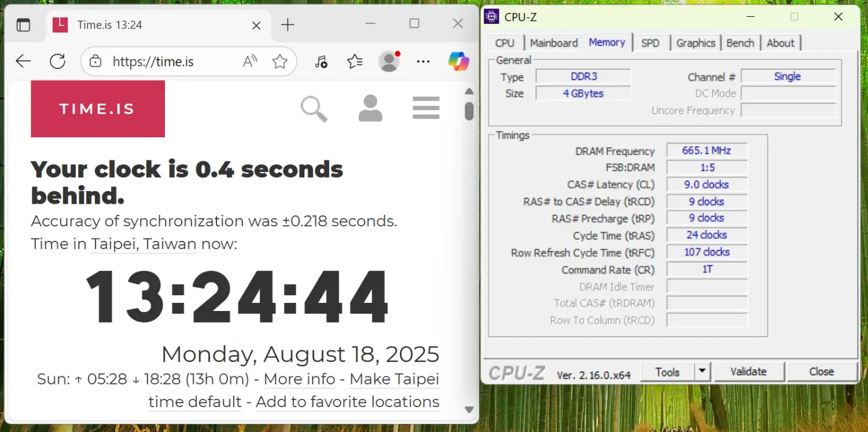Click the TIME.IS red logo

tap(98, 109)
